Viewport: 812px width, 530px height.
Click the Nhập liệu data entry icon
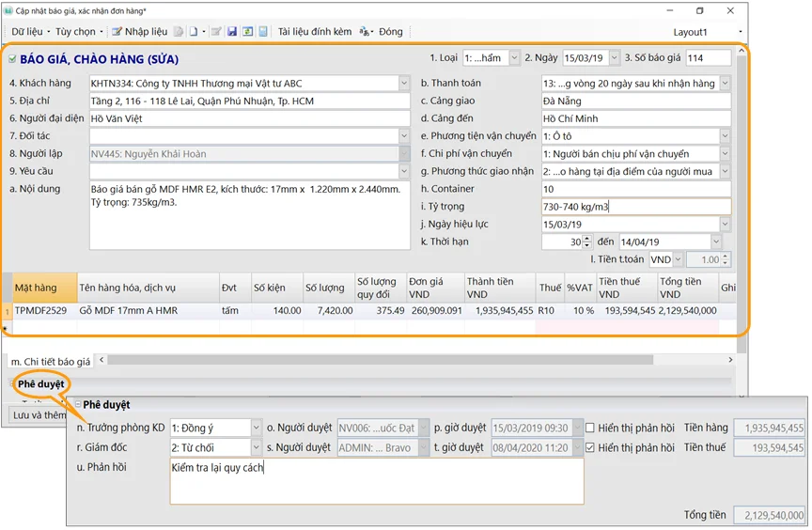click(x=117, y=32)
